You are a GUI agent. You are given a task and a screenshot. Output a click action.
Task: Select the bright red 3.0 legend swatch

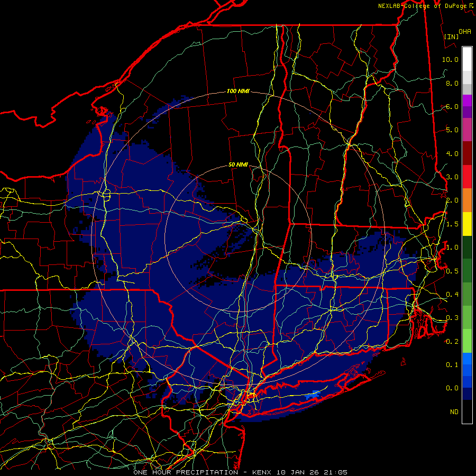(467, 177)
